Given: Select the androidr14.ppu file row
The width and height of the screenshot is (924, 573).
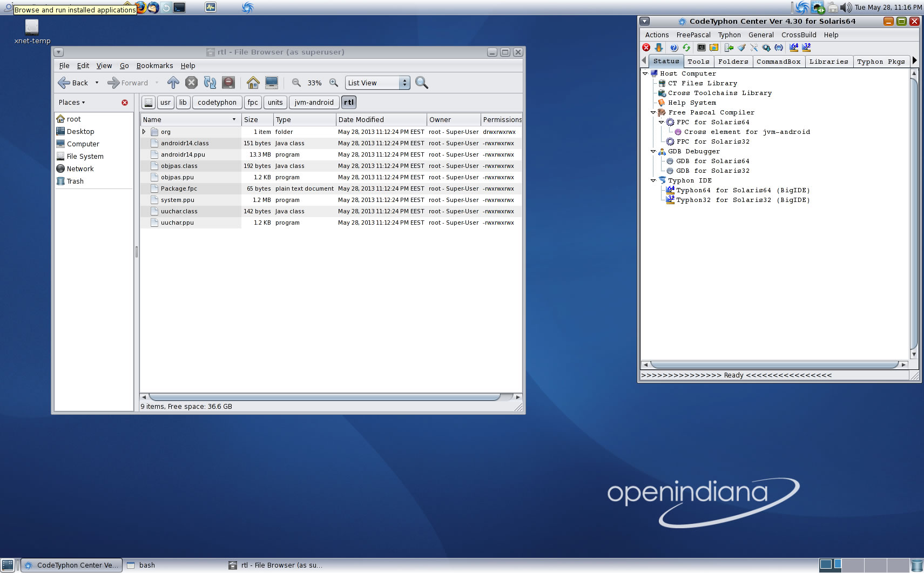Looking at the screenshot, I should tap(331, 154).
